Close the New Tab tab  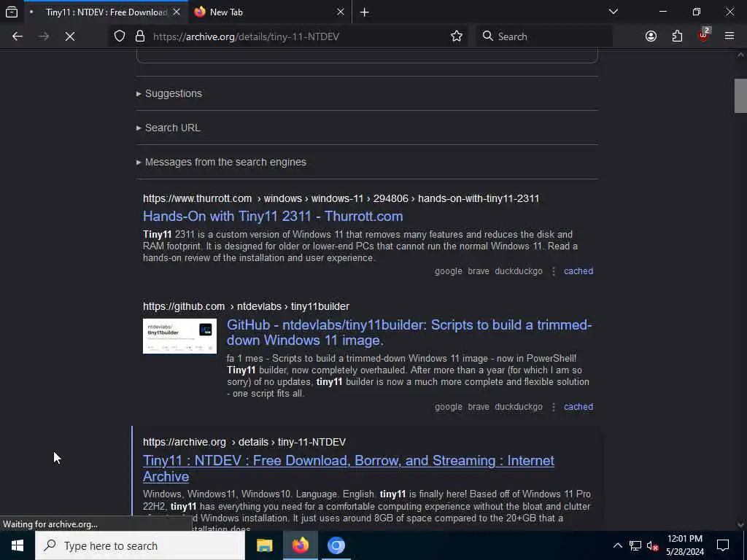340,12
